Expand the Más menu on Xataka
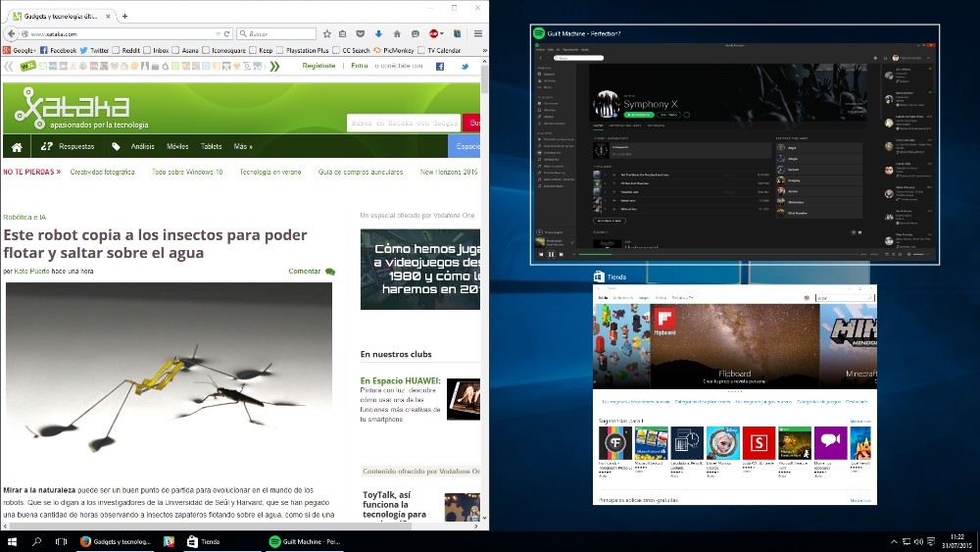This screenshot has height=552, width=980. (242, 146)
